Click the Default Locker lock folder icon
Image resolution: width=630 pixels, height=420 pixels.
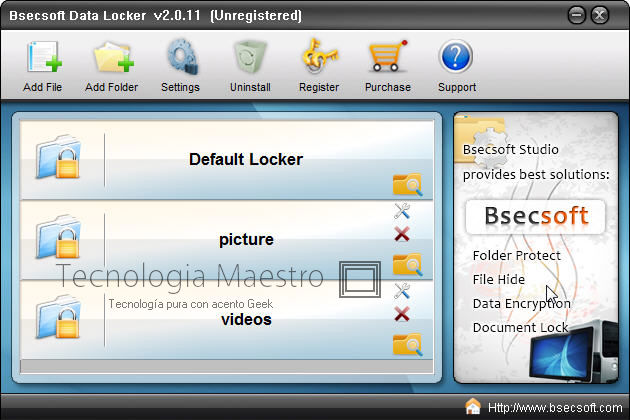coord(58,157)
